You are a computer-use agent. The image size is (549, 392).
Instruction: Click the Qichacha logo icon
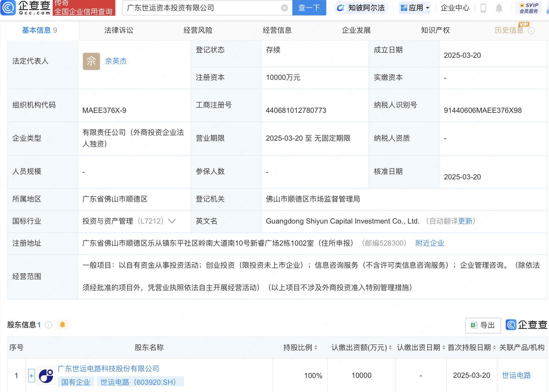pyautogui.click(x=8, y=8)
